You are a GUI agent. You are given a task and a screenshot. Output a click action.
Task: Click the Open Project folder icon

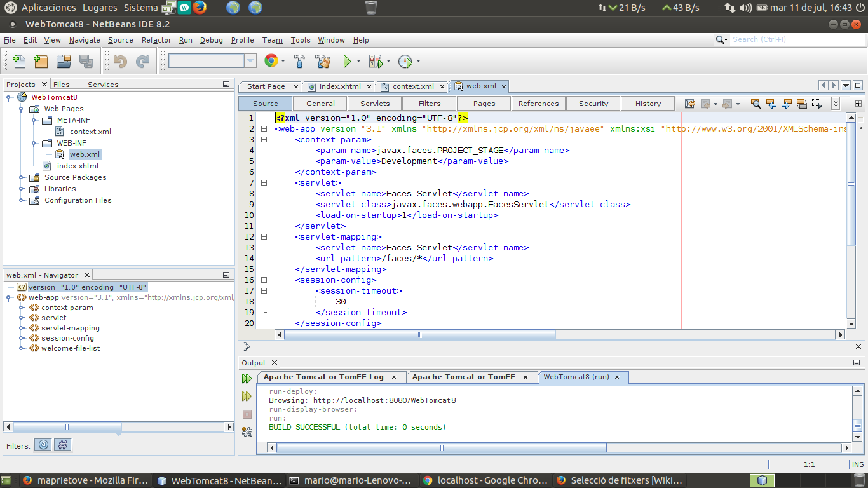64,62
